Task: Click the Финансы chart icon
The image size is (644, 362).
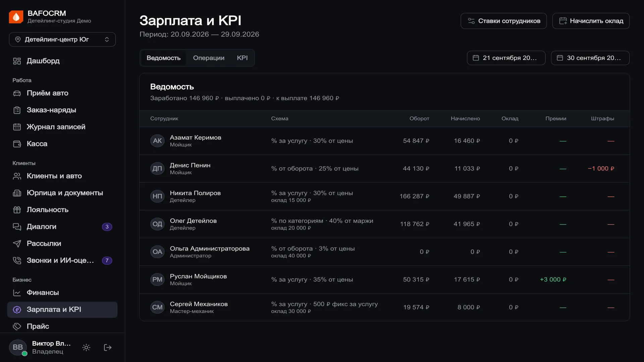Action: click(x=17, y=293)
